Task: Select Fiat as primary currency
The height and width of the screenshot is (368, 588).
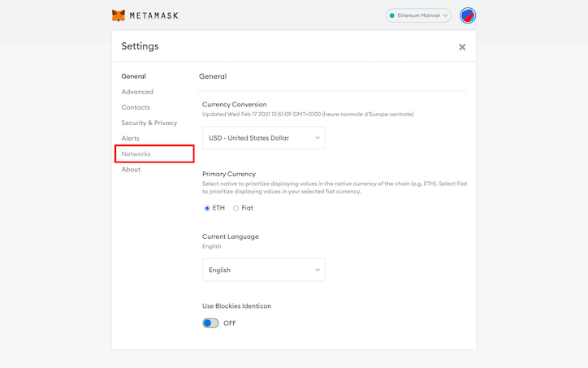Action: 236,208
